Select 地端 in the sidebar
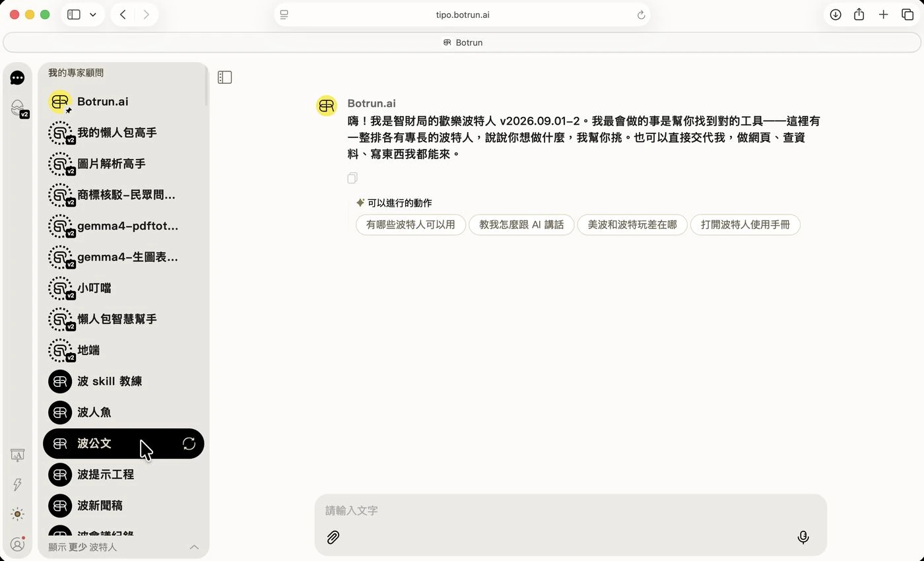Viewport: 924px width, 561px height. point(123,350)
